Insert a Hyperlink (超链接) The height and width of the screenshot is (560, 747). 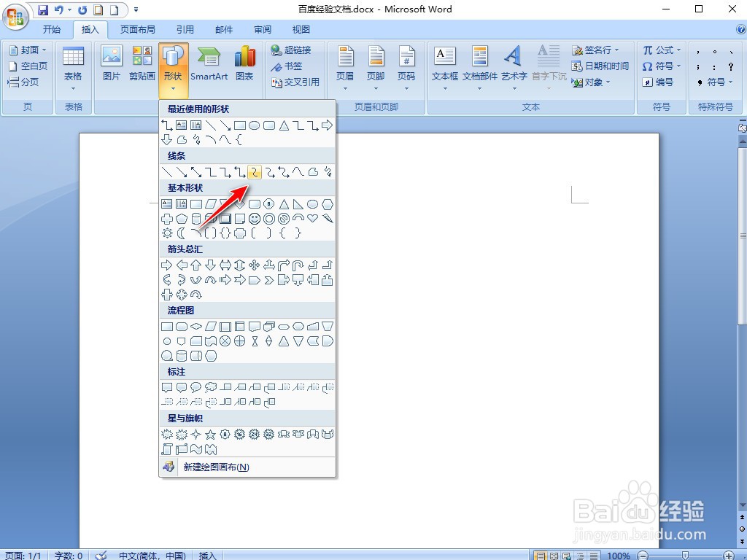click(291, 50)
